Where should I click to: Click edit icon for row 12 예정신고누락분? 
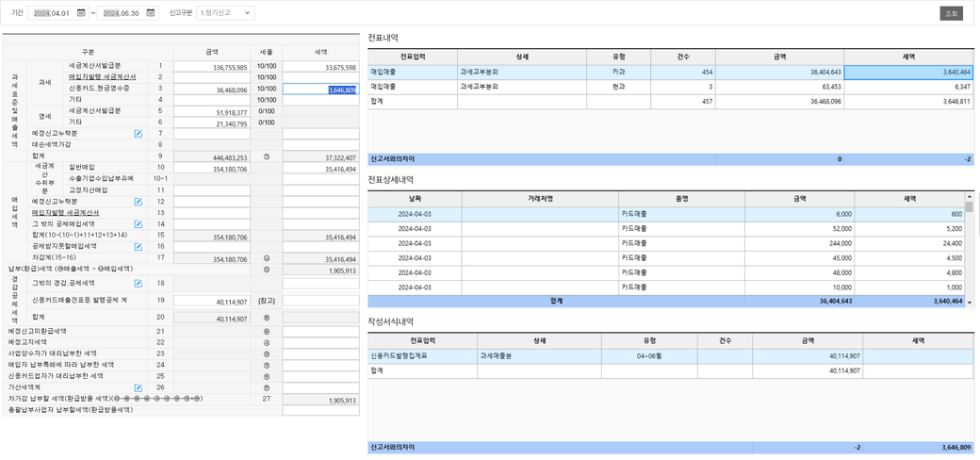pyautogui.click(x=139, y=202)
